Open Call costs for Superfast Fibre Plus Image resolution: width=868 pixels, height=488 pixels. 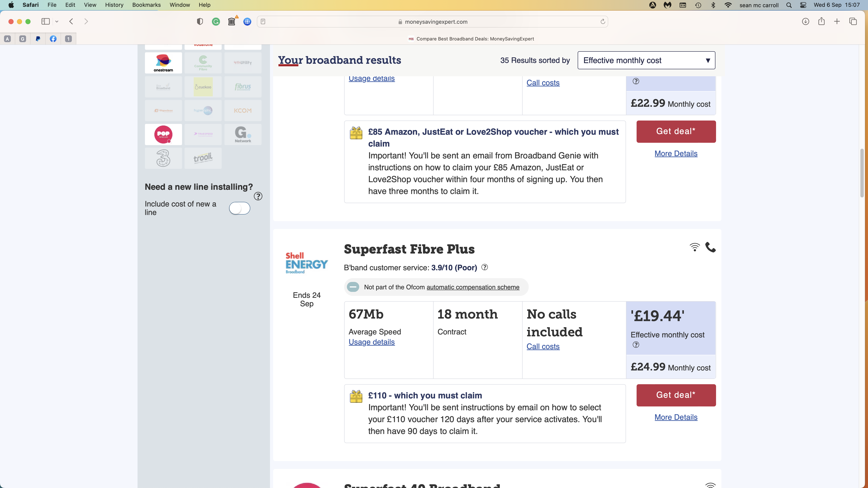[x=543, y=347]
